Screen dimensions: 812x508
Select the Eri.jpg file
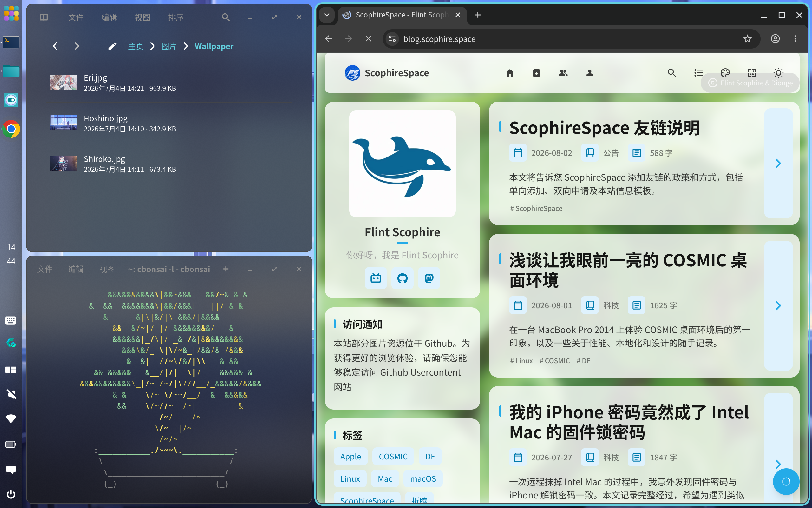tap(169, 82)
